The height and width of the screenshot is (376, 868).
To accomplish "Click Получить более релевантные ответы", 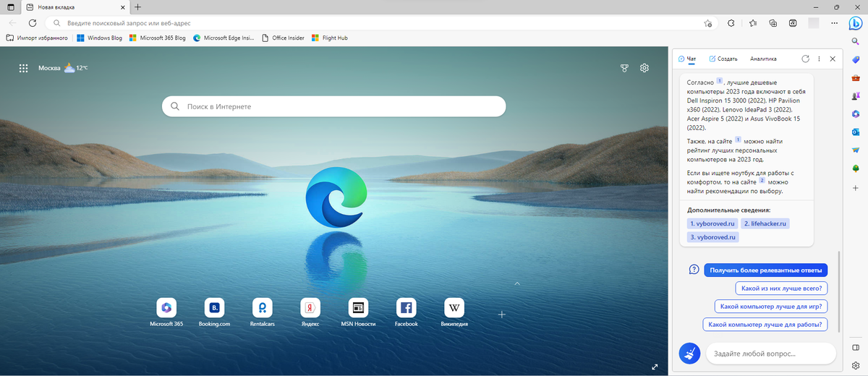I will (765, 270).
